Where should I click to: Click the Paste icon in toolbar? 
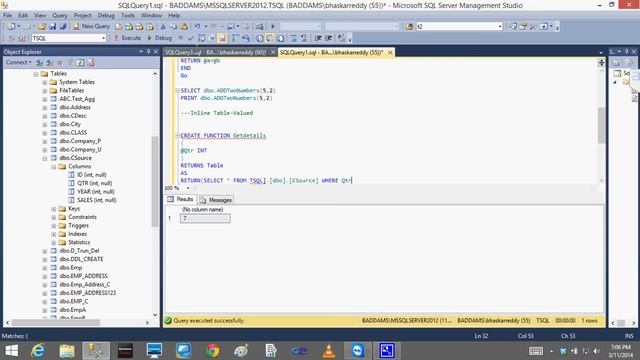point(184,27)
